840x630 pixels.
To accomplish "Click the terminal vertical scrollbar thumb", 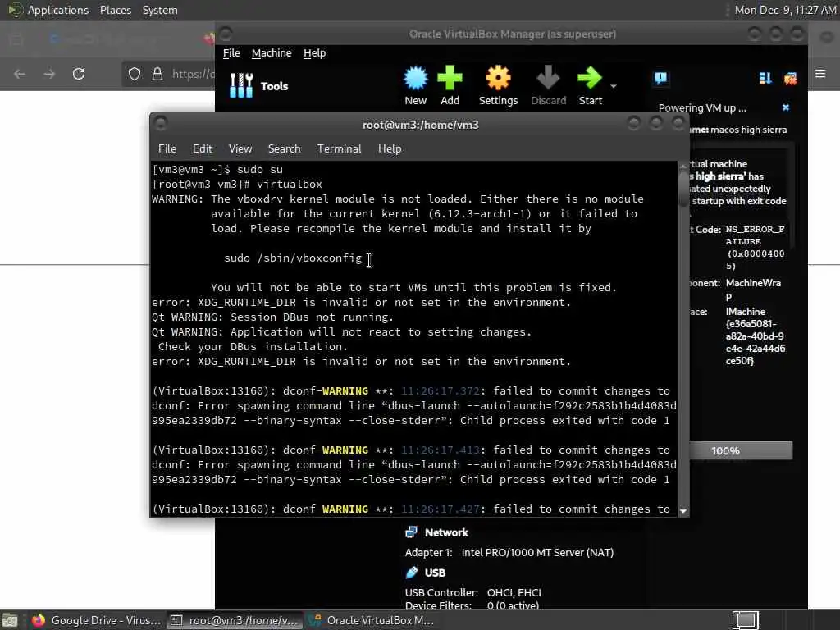I will [x=683, y=188].
